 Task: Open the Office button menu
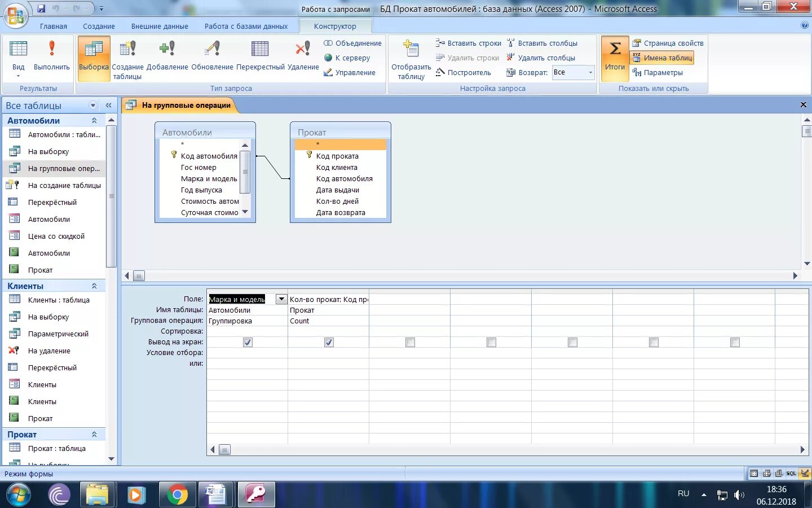(16, 15)
